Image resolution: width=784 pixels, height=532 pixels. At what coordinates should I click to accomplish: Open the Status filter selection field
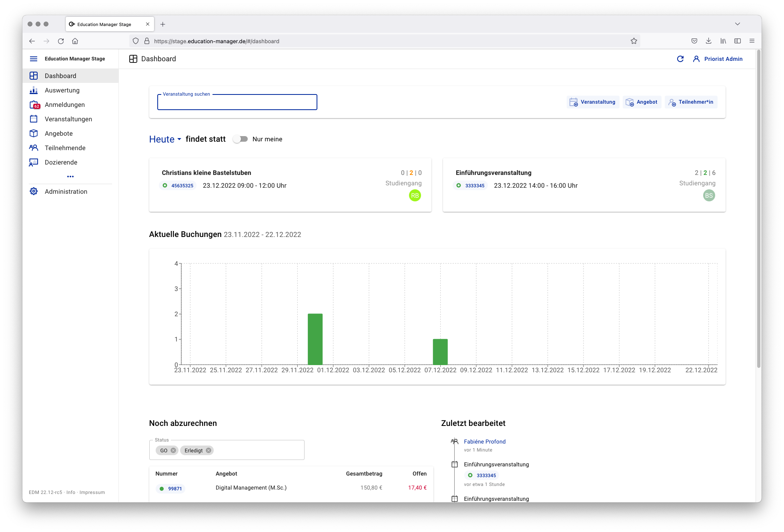tap(256, 450)
